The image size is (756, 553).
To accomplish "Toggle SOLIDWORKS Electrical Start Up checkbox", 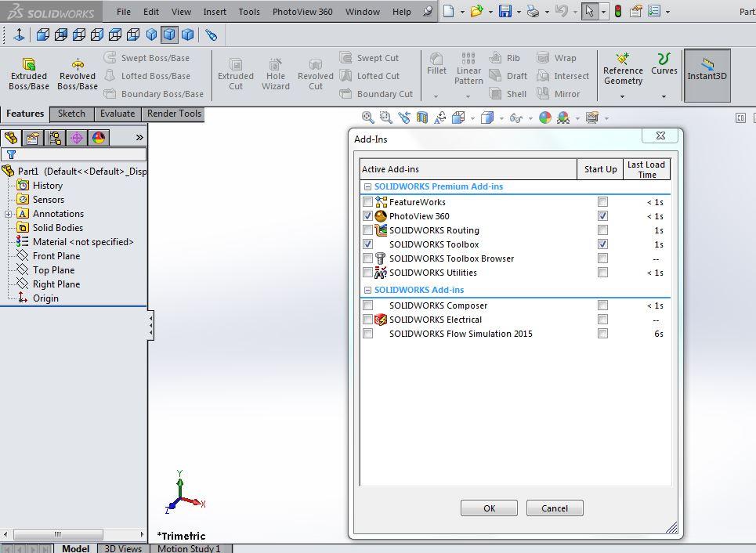I will 602,319.
